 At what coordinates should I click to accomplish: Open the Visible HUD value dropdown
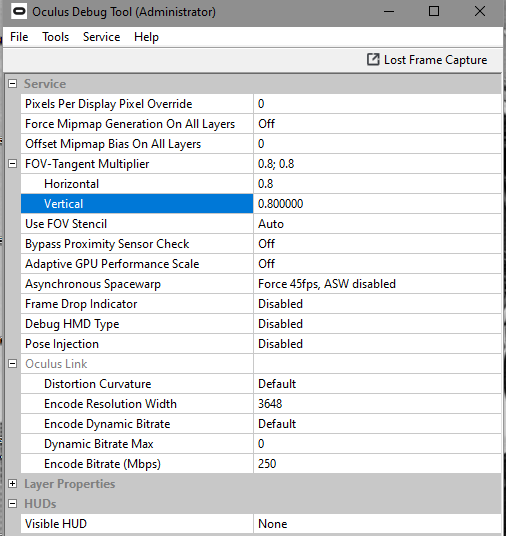pos(377,524)
